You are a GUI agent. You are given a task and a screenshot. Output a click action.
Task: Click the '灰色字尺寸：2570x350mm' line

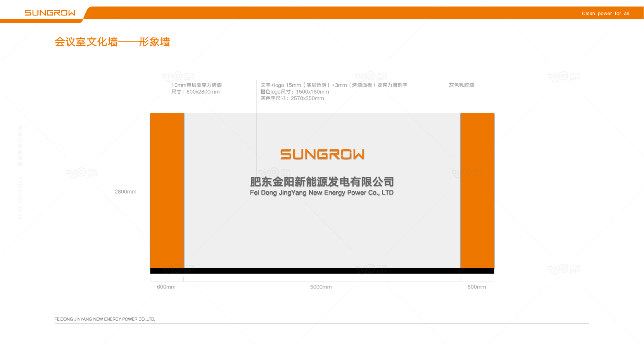click(292, 98)
